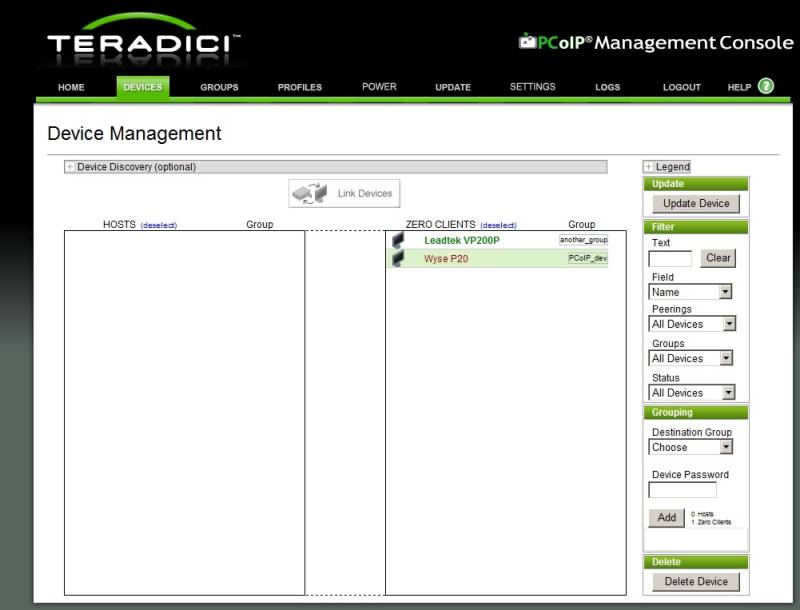Screen dimensions: 800x610
Task: Open the Groups filter dropdown
Action: click(690, 358)
